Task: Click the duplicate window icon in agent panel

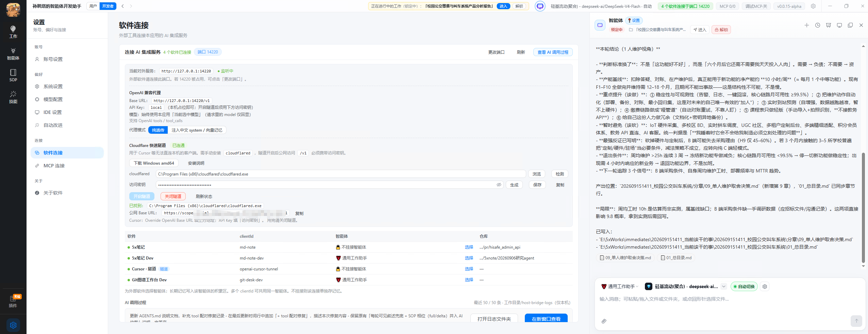Action: 850,25
